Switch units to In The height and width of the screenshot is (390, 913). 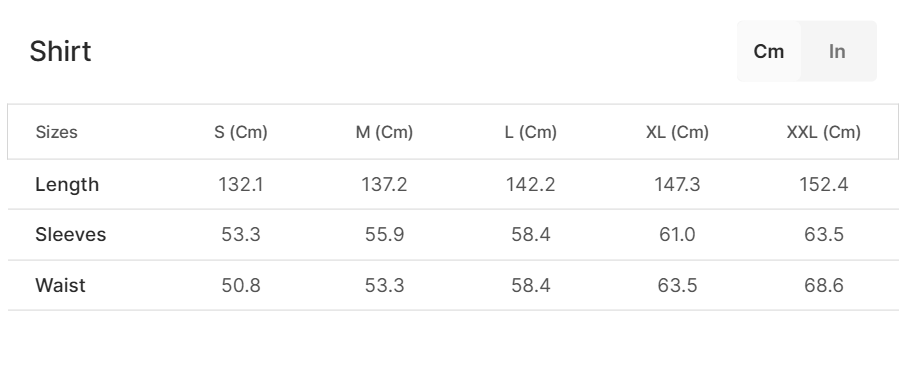tap(837, 51)
